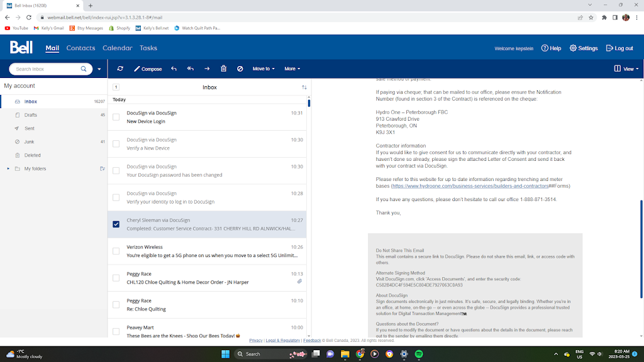Open the Tasks tab
Image resolution: width=644 pixels, height=362 pixels.
148,48
